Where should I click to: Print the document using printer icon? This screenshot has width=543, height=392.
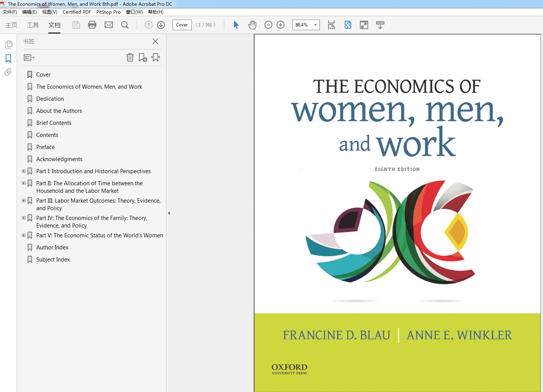92,25
